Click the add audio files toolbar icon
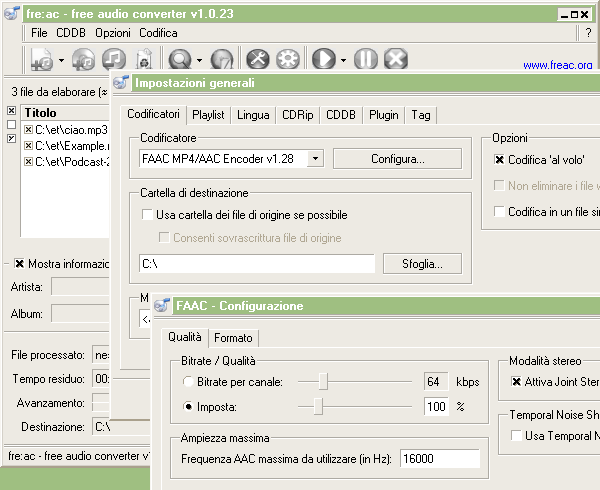The image size is (600, 490). [x=42, y=60]
